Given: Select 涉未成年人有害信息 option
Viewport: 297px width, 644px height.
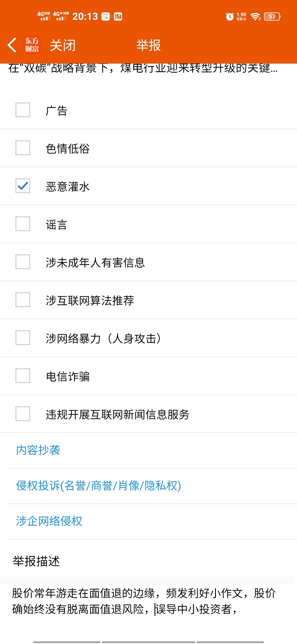Looking at the screenshot, I should point(148,262).
